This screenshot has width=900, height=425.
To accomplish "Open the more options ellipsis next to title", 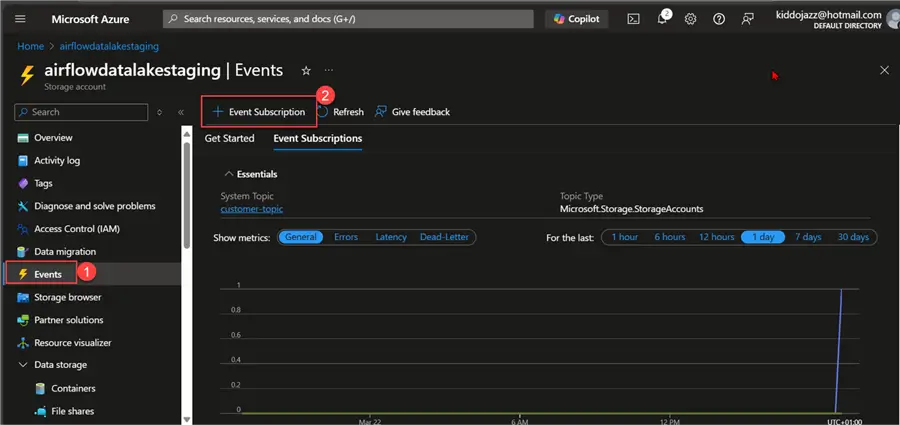I will (x=329, y=70).
